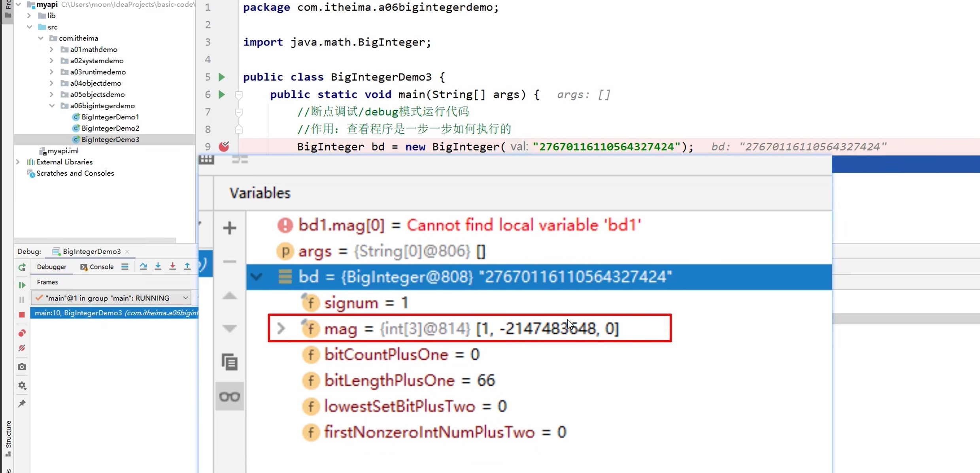Select the Debugger tab
The height and width of the screenshot is (473, 980).
[x=51, y=267]
